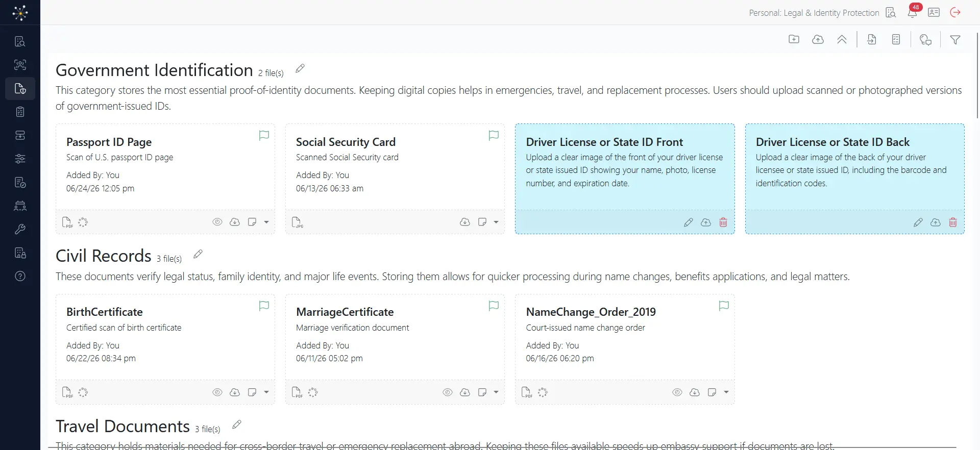The image size is (980, 450).
Task: Click the vertical scrollbar on right edge
Action: 977,76
